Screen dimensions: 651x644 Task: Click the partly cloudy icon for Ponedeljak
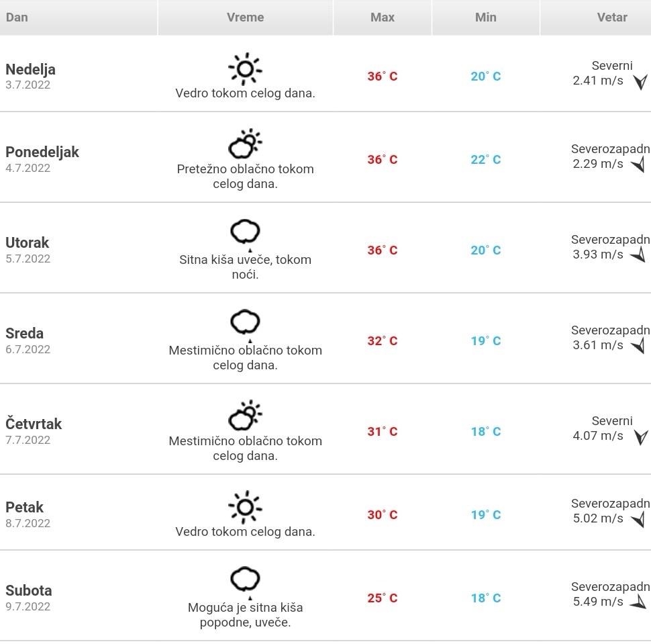tap(245, 144)
